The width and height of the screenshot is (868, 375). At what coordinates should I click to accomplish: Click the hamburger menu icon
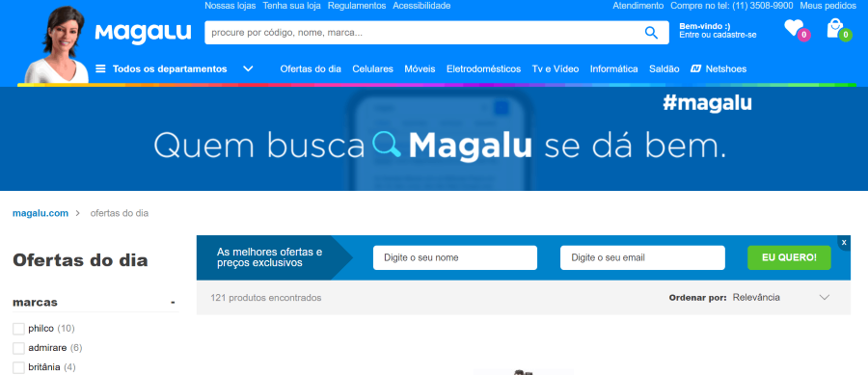tap(100, 68)
